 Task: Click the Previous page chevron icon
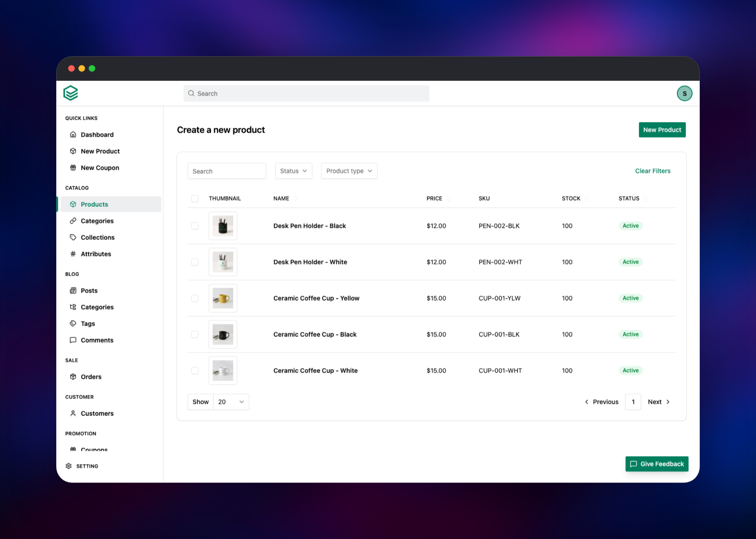(x=586, y=402)
